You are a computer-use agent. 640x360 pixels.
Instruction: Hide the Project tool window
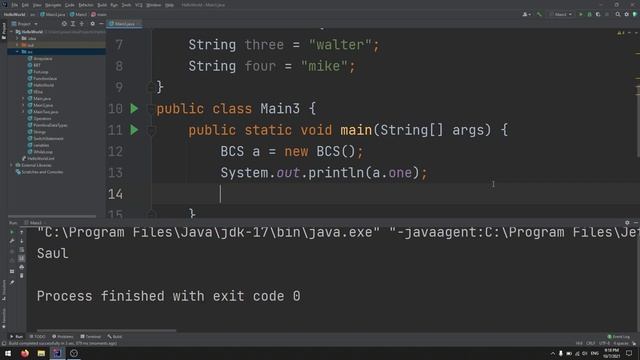pyautogui.click(x=101, y=24)
